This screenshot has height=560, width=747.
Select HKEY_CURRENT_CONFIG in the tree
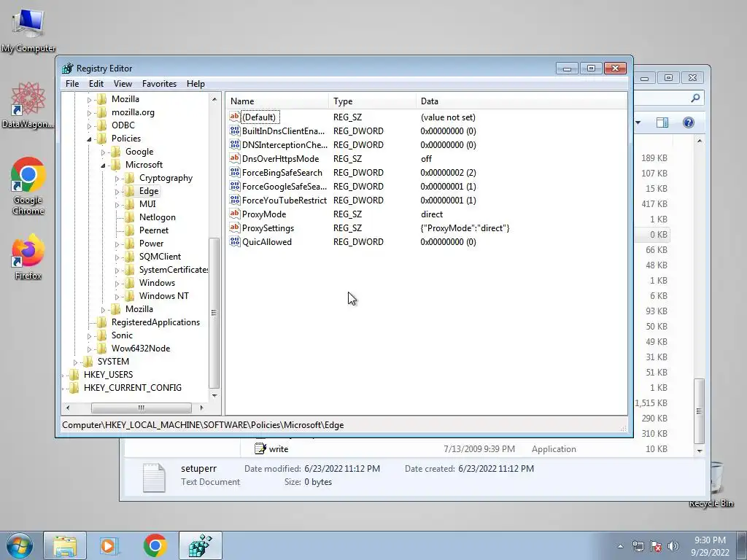133,388
